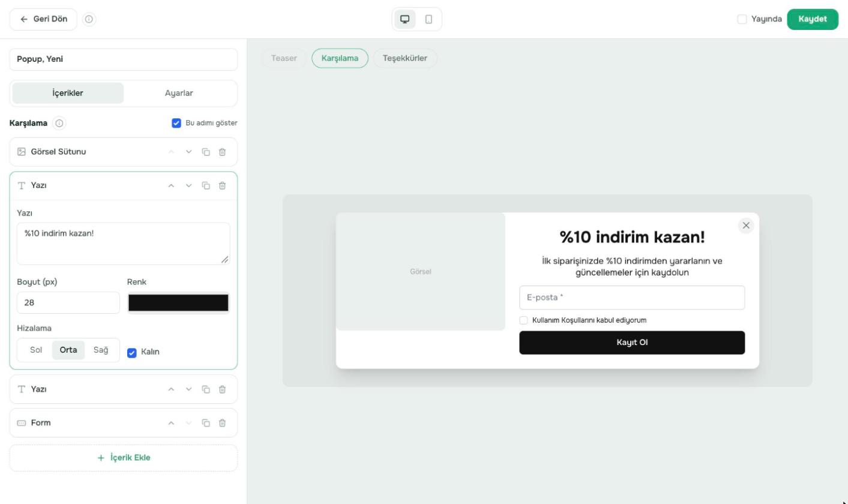Edit the popup name field
The image size is (848, 504).
tap(124, 59)
